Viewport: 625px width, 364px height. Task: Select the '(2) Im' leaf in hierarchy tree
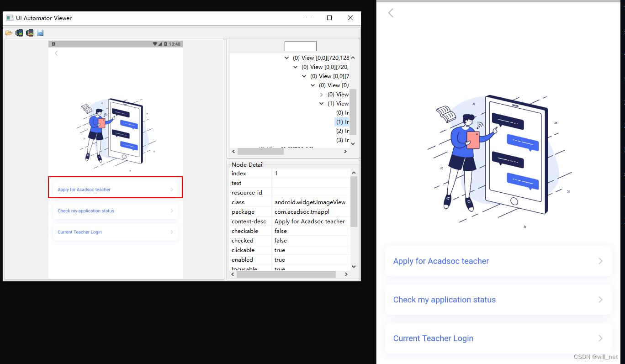pos(343,131)
